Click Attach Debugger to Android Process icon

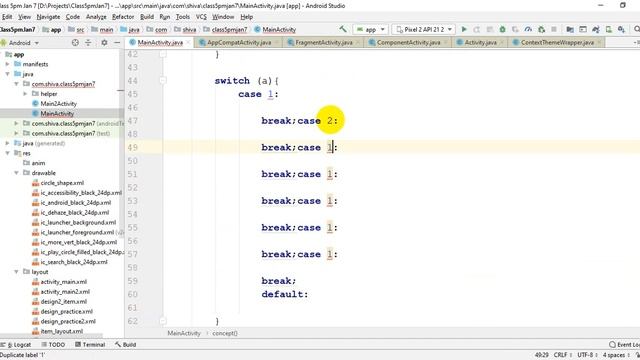pos(541,29)
